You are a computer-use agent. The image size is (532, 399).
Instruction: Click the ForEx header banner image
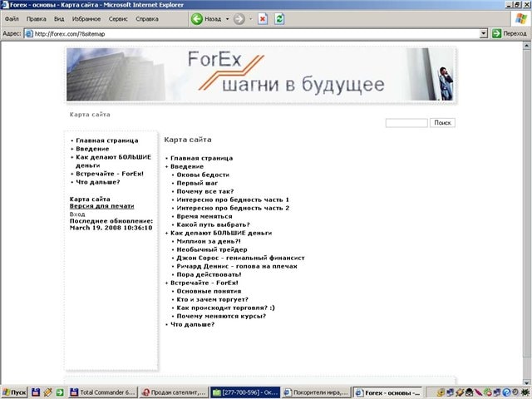tap(260, 75)
